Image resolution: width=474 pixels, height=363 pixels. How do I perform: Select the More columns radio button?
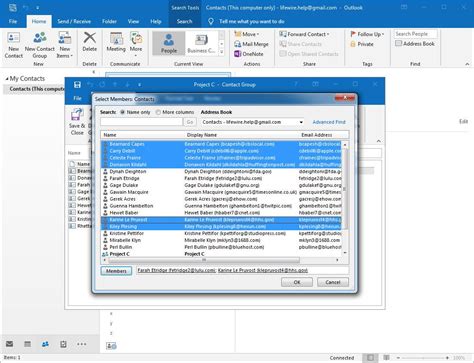pos(158,112)
